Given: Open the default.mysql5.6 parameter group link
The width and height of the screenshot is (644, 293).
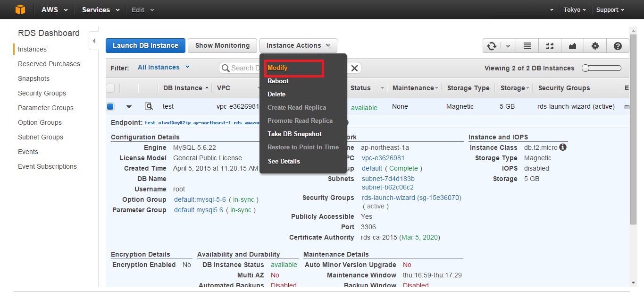Looking at the screenshot, I should click(x=199, y=210).
